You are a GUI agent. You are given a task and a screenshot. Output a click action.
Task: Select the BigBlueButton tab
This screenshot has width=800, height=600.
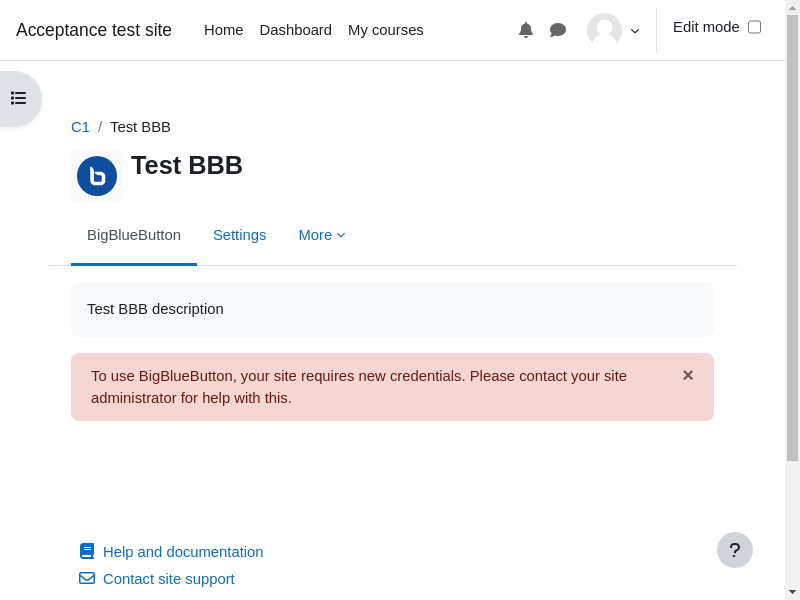pos(134,235)
